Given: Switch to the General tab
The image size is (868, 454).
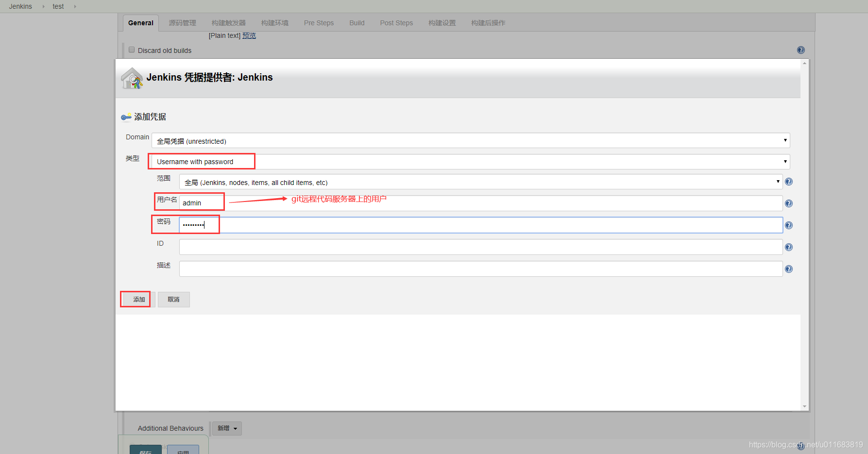Looking at the screenshot, I should coord(141,23).
